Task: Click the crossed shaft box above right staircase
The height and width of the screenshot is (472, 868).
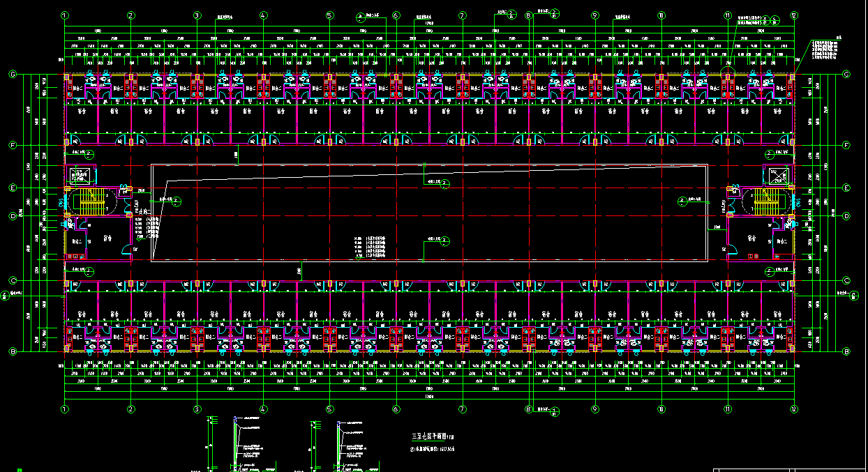Action: click(x=777, y=174)
